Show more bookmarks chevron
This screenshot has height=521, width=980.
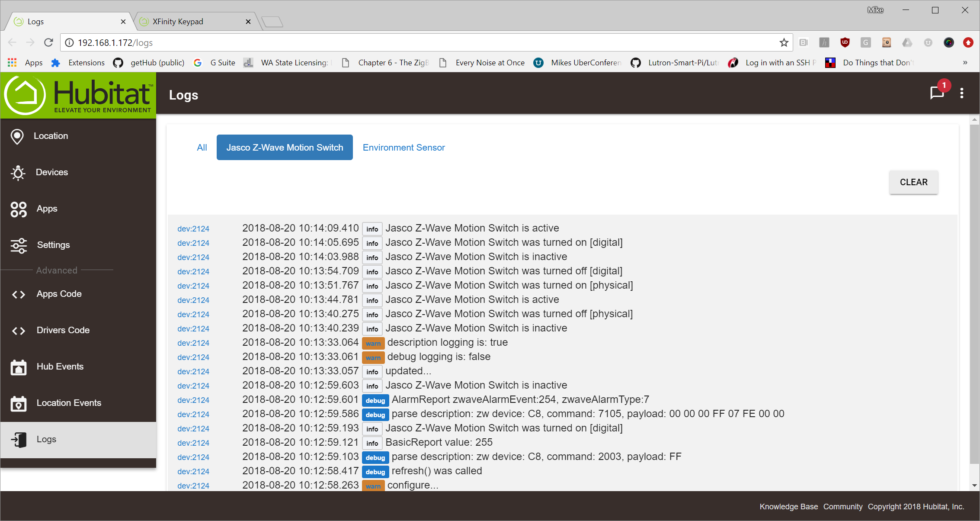965,63
